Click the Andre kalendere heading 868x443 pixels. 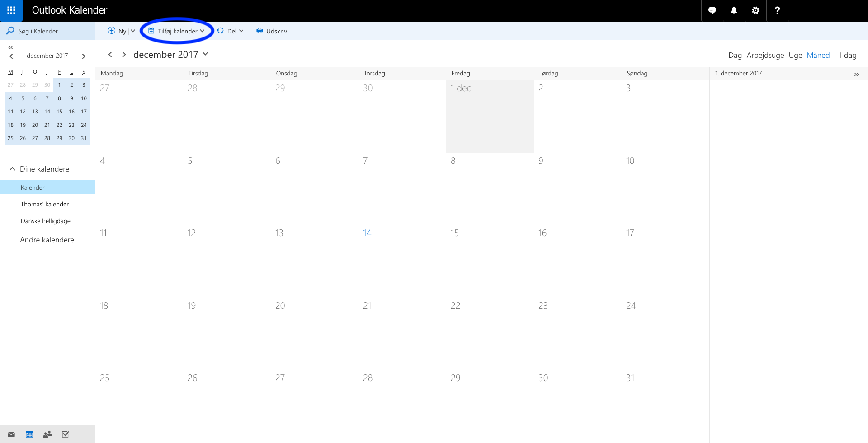pyautogui.click(x=47, y=240)
